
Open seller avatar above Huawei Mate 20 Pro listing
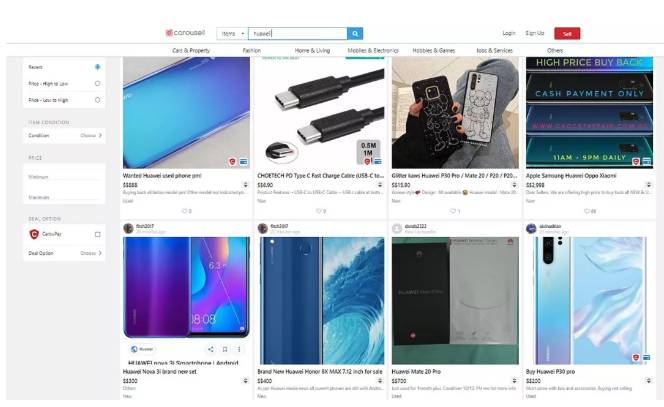(397, 228)
